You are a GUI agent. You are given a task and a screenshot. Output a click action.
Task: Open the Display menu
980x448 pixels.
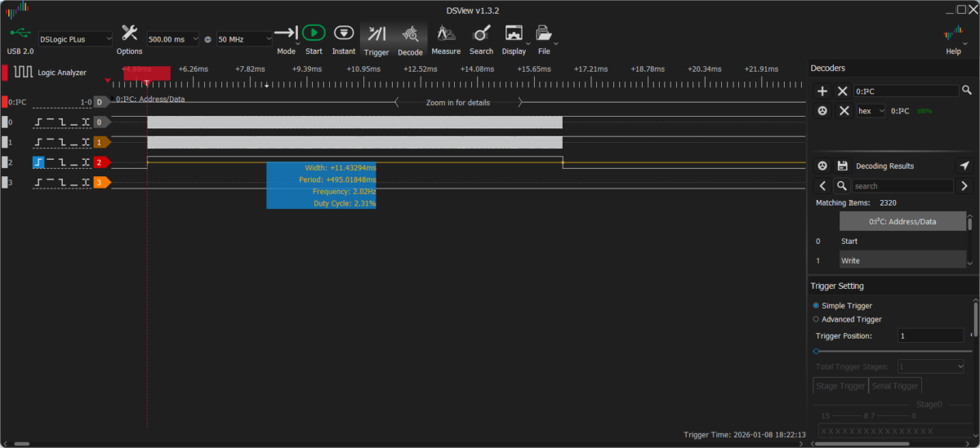(x=514, y=38)
